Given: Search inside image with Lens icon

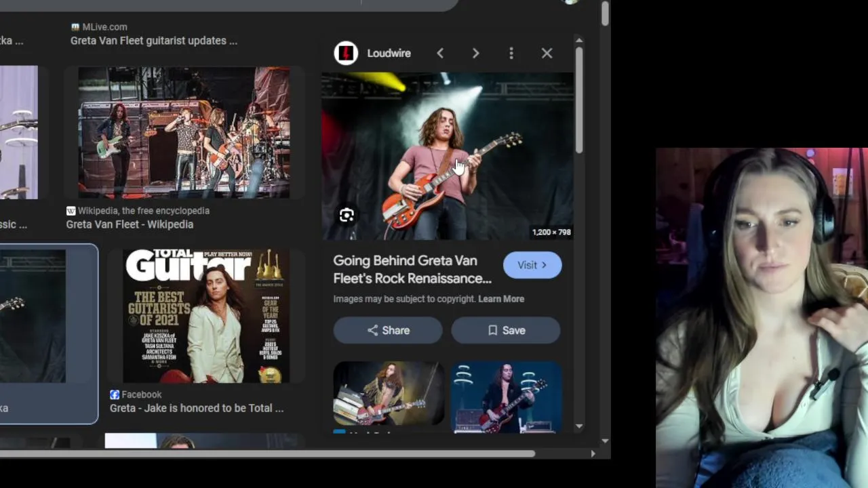Looking at the screenshot, I should pos(347,216).
